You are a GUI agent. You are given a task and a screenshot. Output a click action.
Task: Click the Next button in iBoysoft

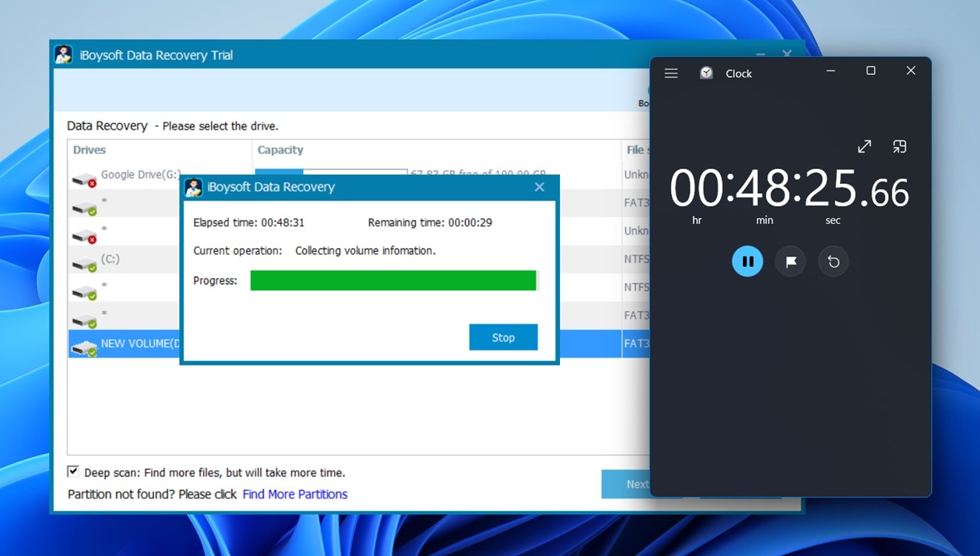[626, 483]
